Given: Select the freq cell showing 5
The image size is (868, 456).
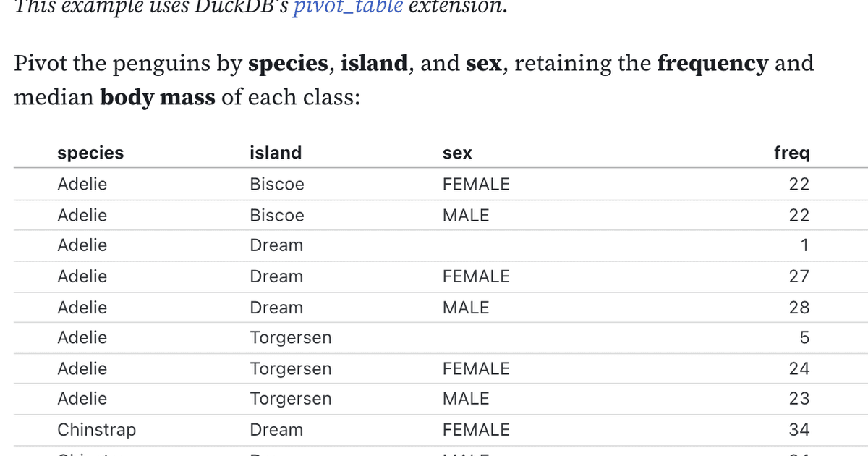Looking at the screenshot, I should click(x=804, y=338).
